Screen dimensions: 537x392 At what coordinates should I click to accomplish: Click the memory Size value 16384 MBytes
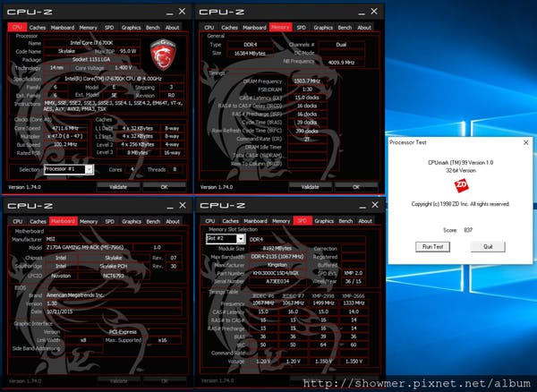[x=250, y=54]
